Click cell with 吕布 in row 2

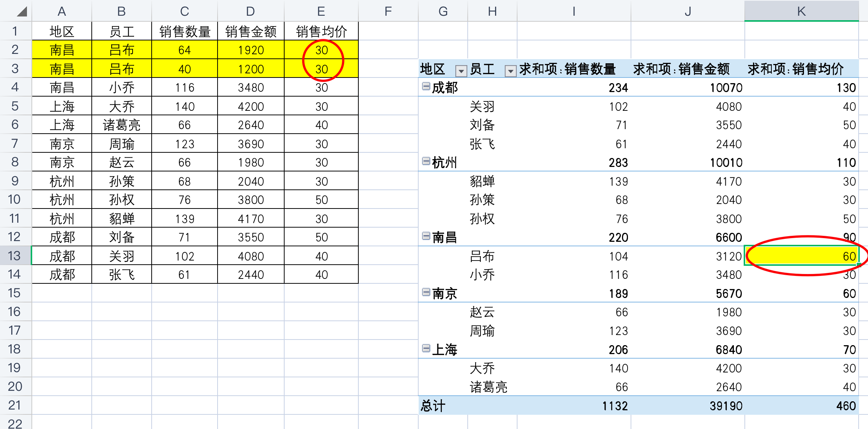121,50
